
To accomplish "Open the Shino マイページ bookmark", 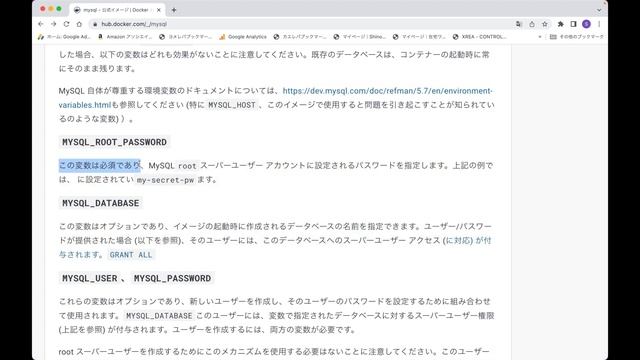I will pyautogui.click(x=359, y=37).
